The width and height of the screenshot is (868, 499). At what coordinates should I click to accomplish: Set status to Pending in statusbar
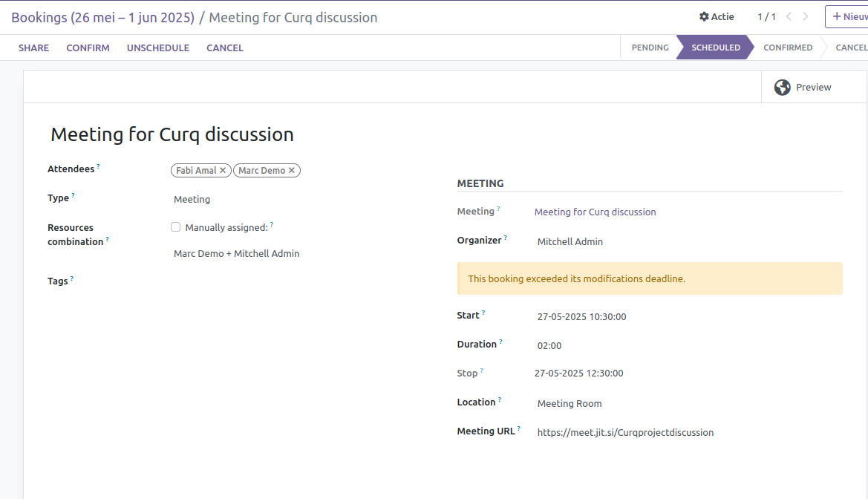tap(650, 48)
